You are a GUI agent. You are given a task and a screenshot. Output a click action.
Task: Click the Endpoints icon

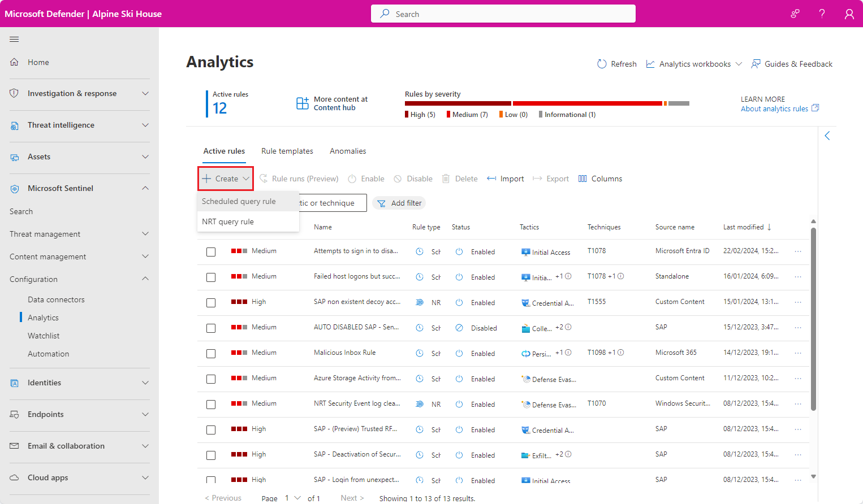14,415
